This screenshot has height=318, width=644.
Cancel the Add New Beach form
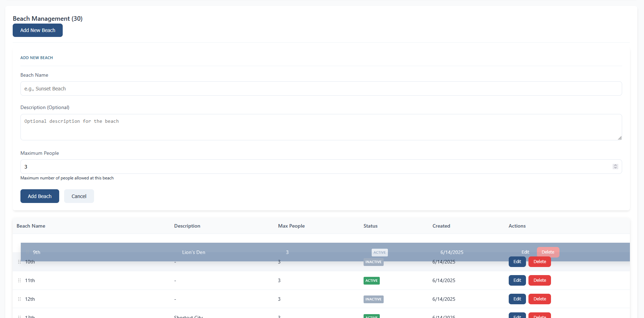point(79,196)
